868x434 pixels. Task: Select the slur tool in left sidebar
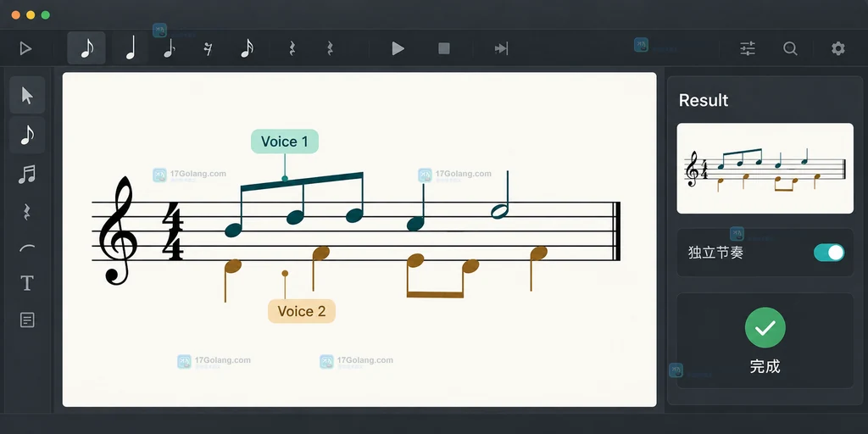tap(27, 248)
